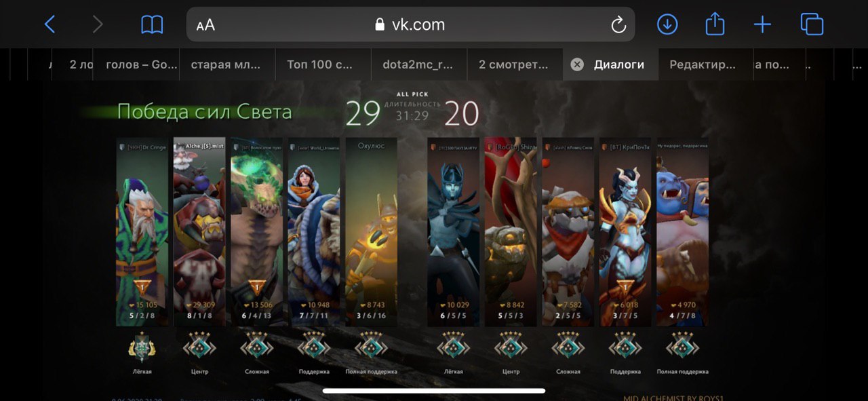Add a new tab with plus icon
This screenshot has width=868, height=401.
[x=762, y=25]
